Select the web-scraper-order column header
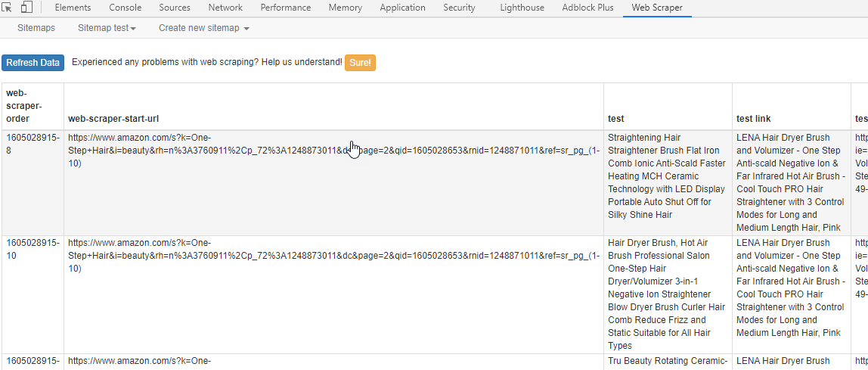This screenshot has width=868, height=370. [33, 106]
